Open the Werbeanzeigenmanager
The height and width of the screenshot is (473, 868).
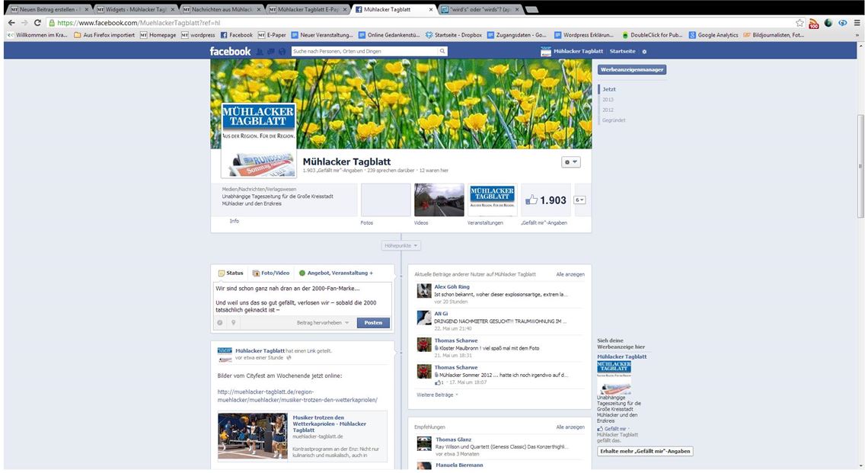(632, 69)
